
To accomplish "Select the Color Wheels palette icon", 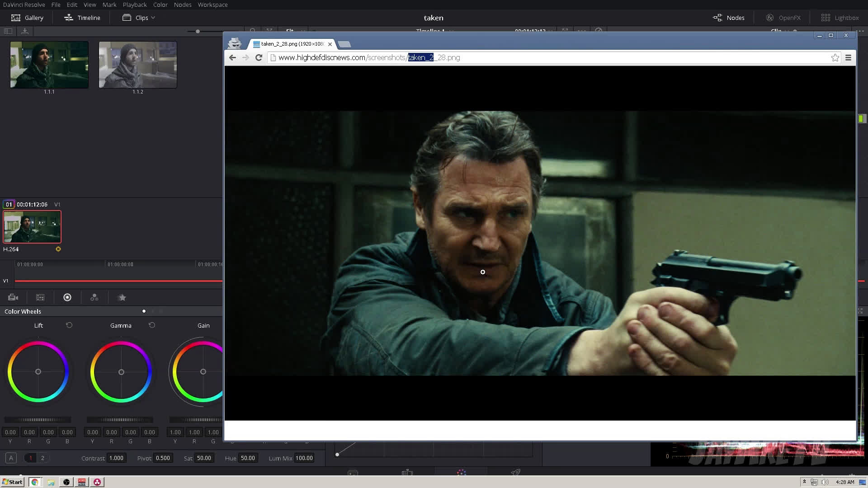I will [67, 297].
